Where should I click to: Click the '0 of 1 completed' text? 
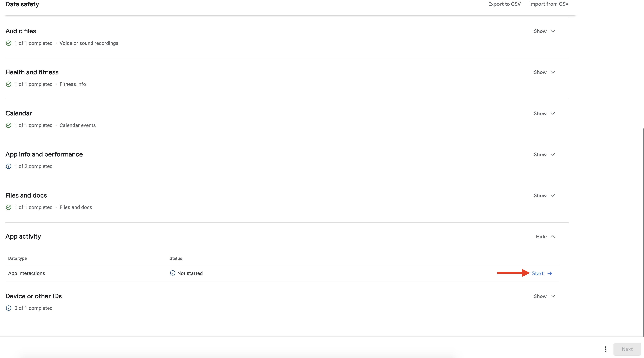[34, 308]
